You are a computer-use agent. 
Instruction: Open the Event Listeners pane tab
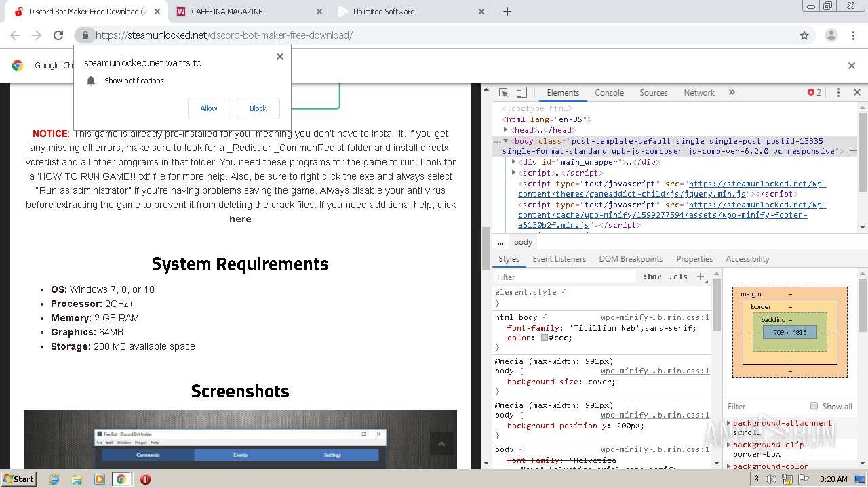click(x=559, y=259)
